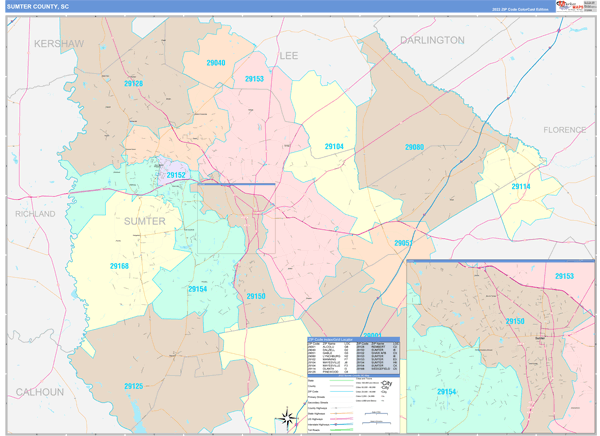Image resolution: width=600 pixels, height=436 pixels.
Task: Click the 29104 ZIP code label
Action: point(334,147)
